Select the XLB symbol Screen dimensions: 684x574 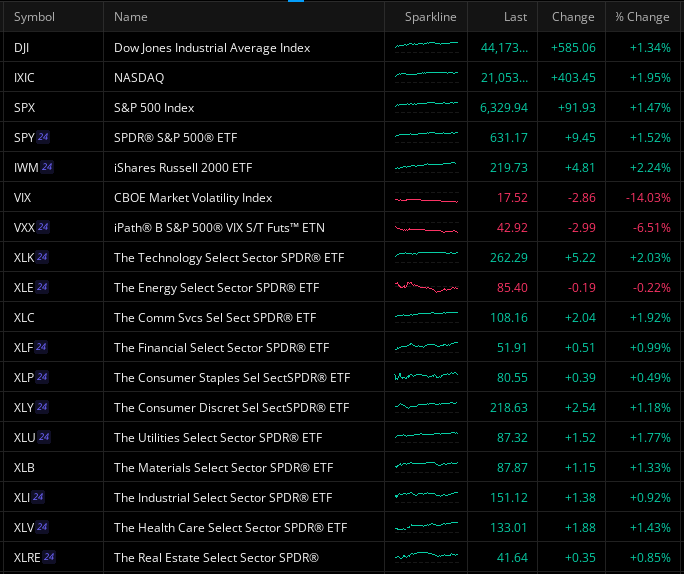tap(24, 468)
